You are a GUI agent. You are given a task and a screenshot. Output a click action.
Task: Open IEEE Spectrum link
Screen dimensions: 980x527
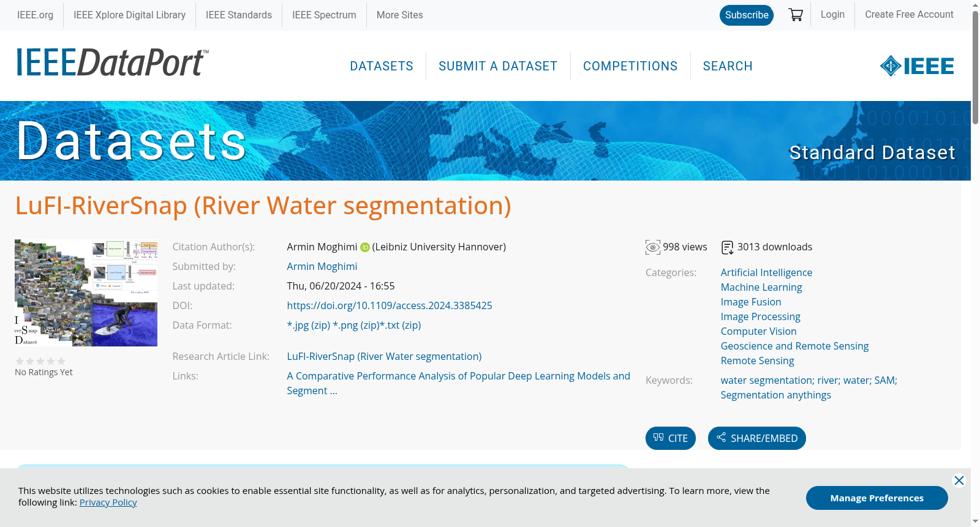(x=324, y=15)
